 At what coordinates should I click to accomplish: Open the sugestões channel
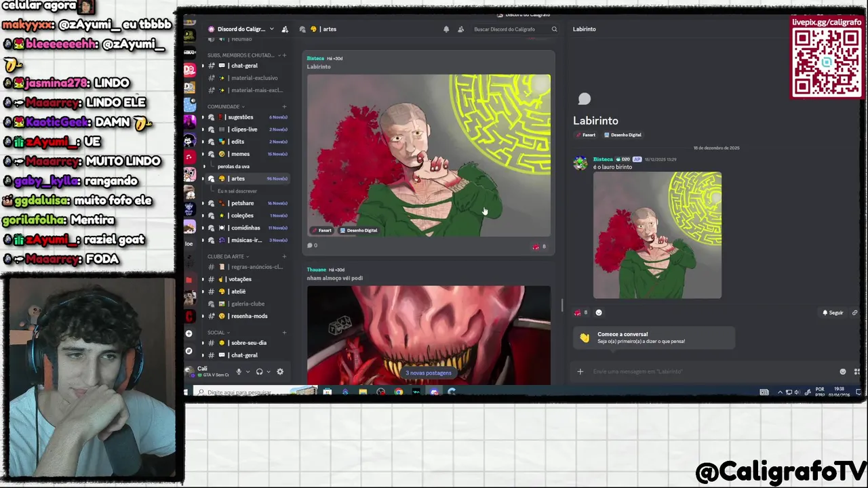(248, 117)
